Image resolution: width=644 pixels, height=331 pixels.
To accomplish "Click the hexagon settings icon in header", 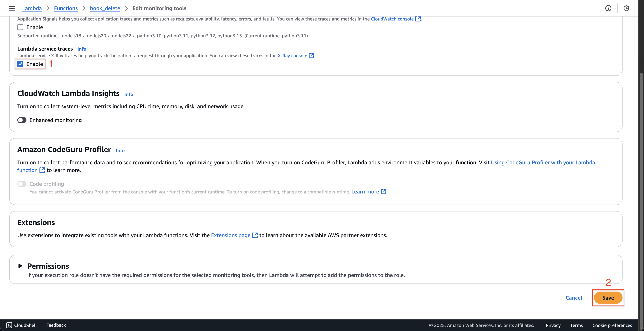I will coord(626,8).
